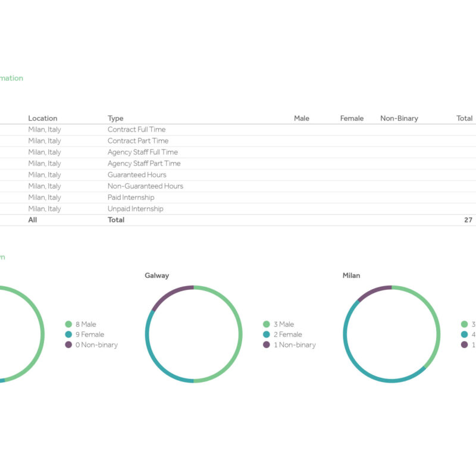Click Milan, Italy in the Guaranteed Hours row
This screenshot has height=476, width=476.
[x=44, y=174]
